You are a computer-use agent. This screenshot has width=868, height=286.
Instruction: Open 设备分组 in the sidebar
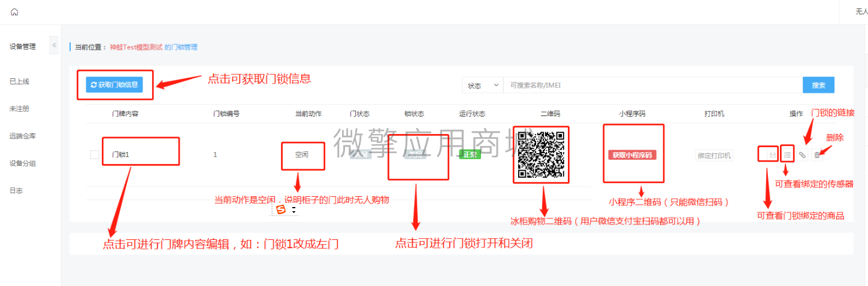pos(23,163)
